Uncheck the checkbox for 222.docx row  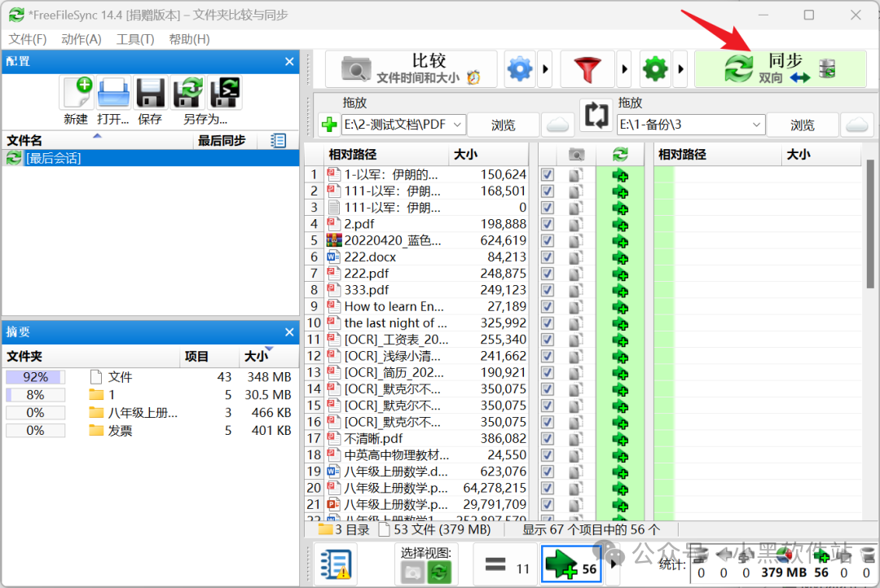(x=548, y=257)
